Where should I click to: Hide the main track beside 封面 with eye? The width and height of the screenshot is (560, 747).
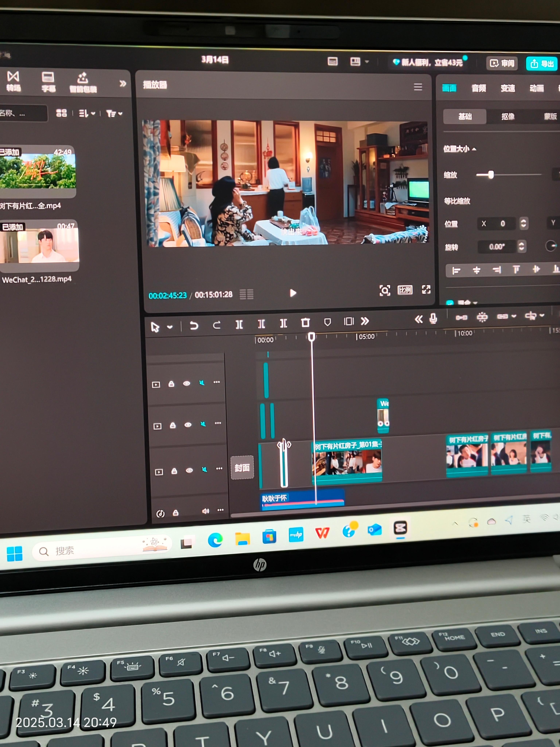coord(189,470)
